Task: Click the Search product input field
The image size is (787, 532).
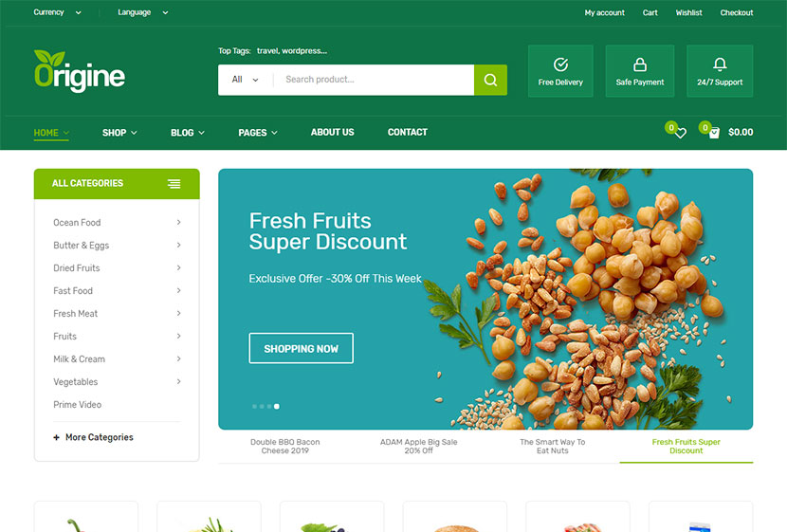Action: tap(374, 80)
